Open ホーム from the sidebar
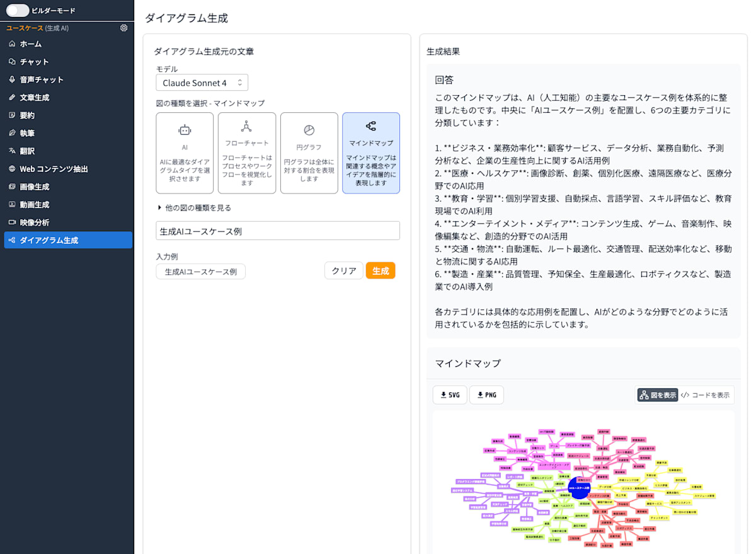The image size is (756, 554). pyautogui.click(x=68, y=44)
